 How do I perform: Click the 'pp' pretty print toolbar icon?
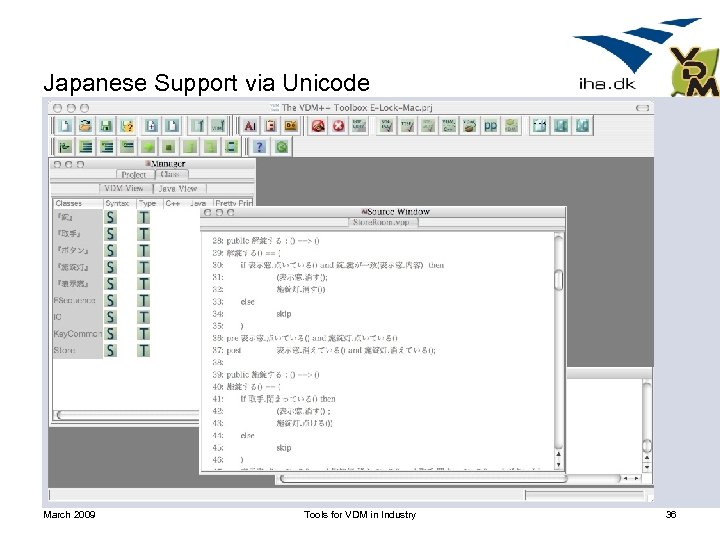coord(490,125)
